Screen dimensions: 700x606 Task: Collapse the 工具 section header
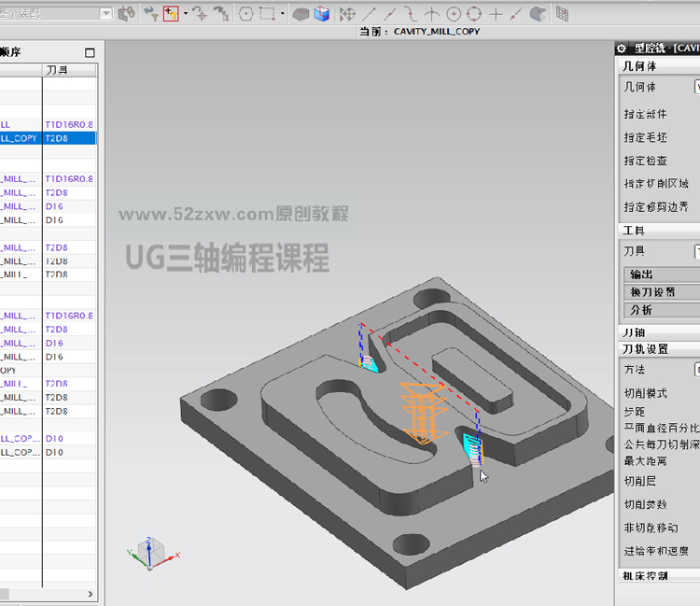coord(659,231)
